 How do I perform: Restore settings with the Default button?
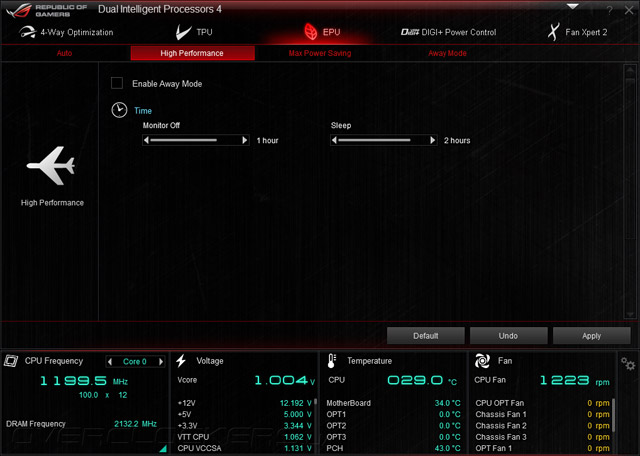click(426, 336)
